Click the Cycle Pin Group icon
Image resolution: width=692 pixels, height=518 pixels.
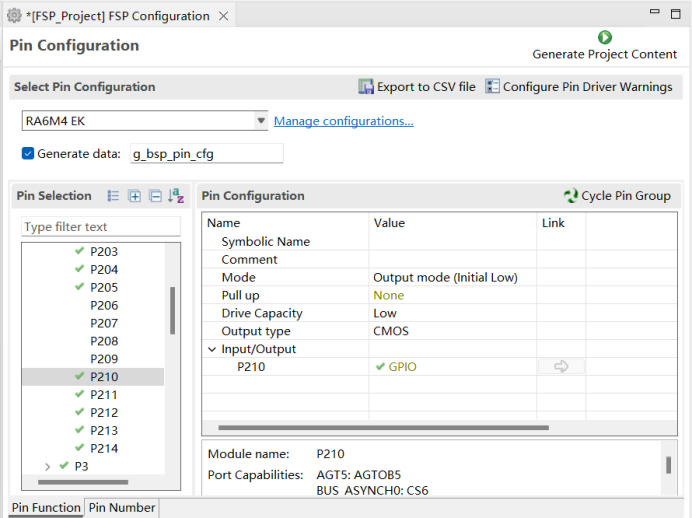[x=571, y=195]
